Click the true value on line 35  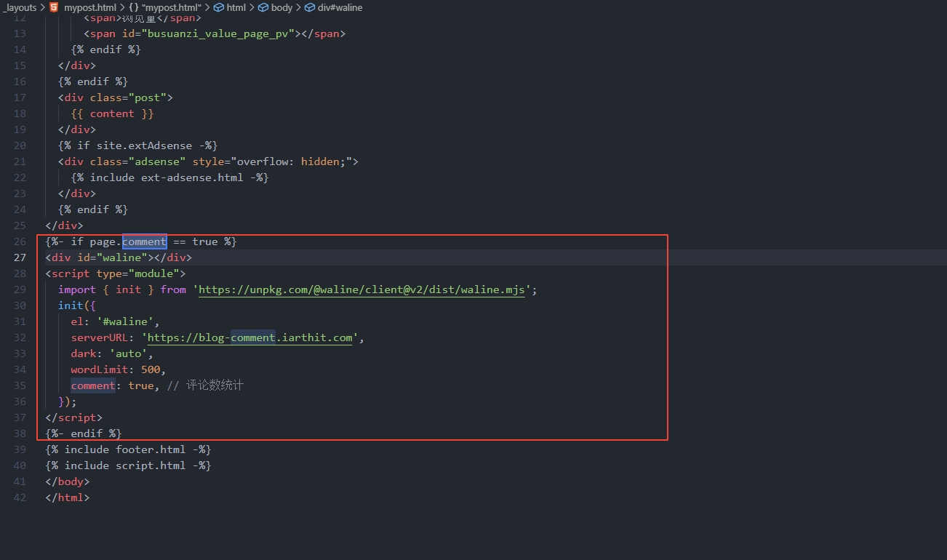click(141, 385)
